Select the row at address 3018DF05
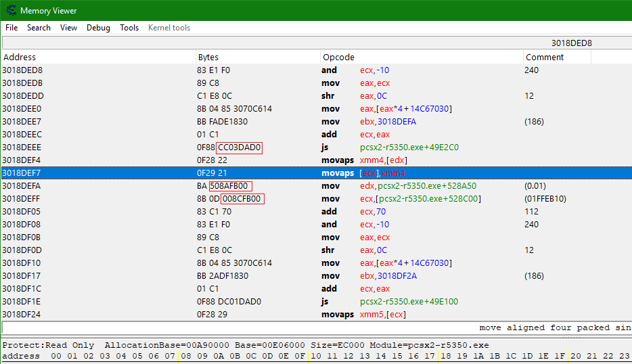This screenshot has width=632, height=364. click(x=317, y=212)
